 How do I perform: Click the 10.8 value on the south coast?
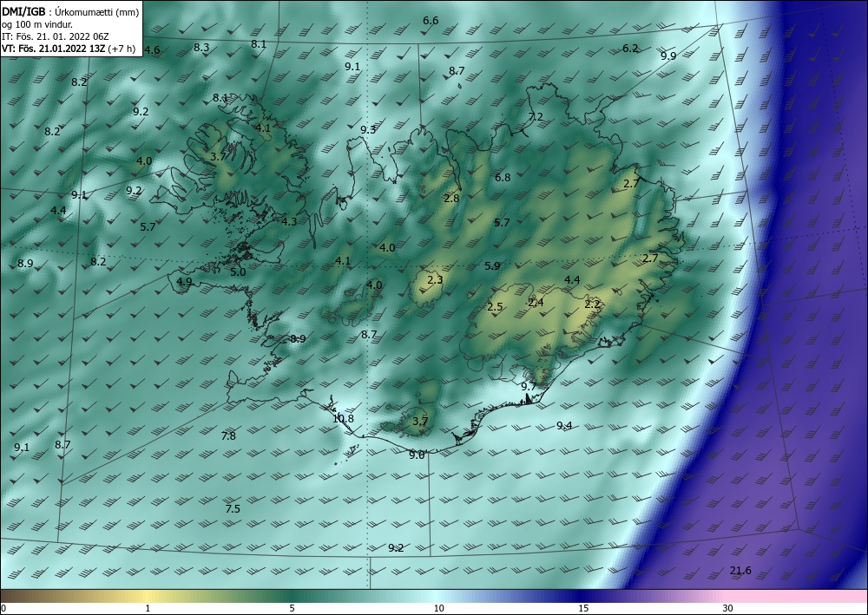(343, 419)
